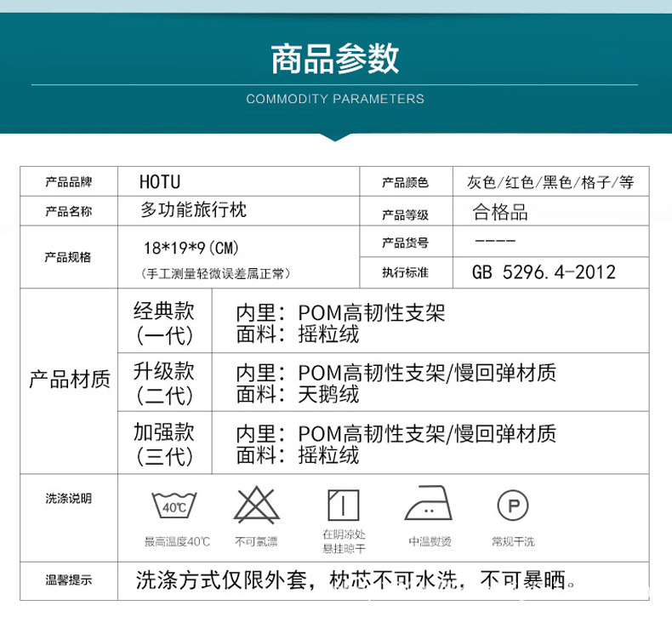
Task: Click the COMMODITY PARAMETERS subtitle
Action: [335, 99]
